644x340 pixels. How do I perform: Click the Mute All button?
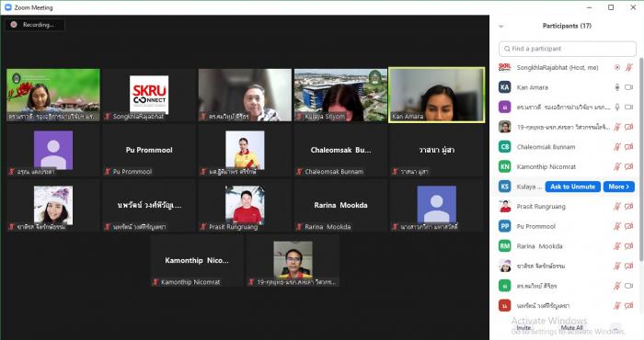point(571,328)
